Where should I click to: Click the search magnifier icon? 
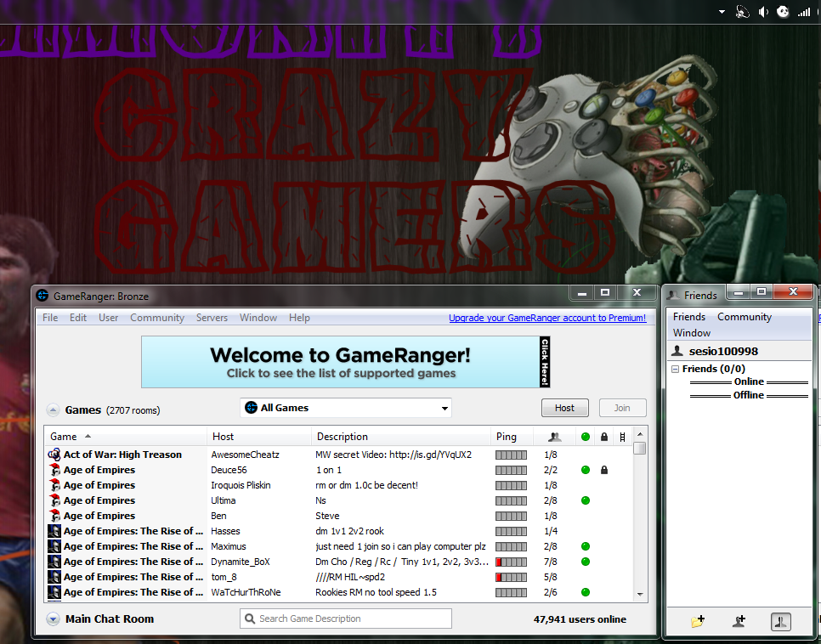250,619
